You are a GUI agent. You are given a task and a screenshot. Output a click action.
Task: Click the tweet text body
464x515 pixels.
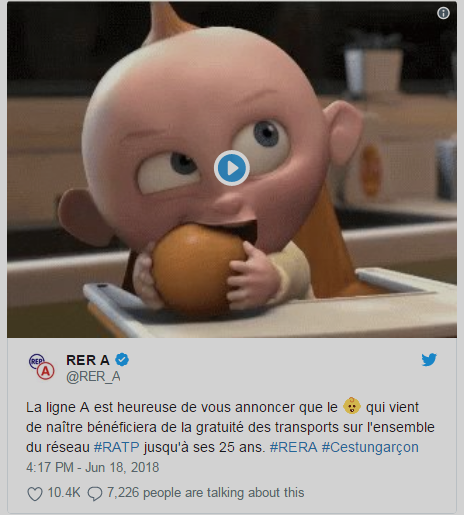[x=230, y=427]
